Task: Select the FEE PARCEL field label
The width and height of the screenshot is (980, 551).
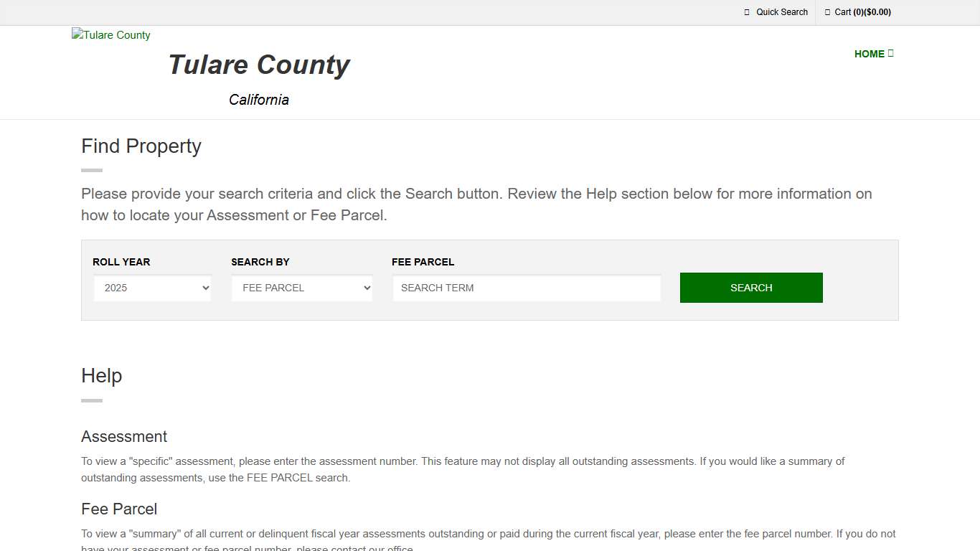Action: coord(423,262)
